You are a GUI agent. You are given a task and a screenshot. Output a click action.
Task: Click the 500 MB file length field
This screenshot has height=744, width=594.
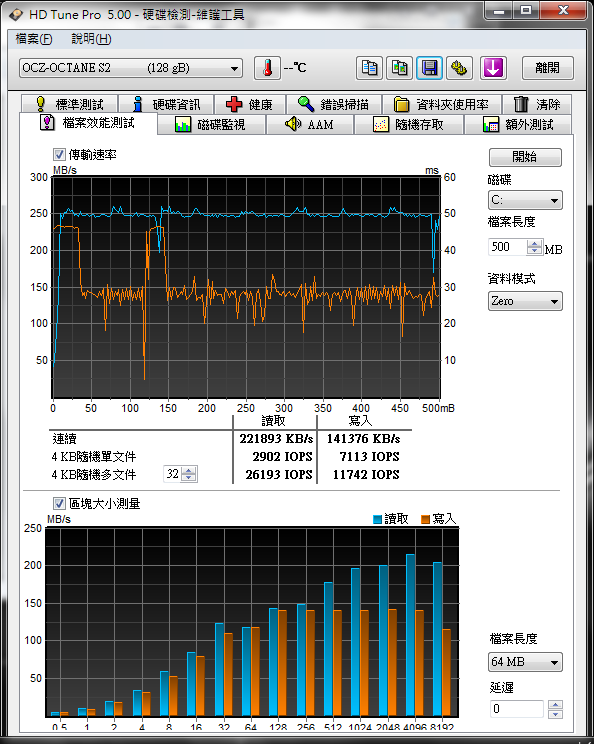(507, 247)
